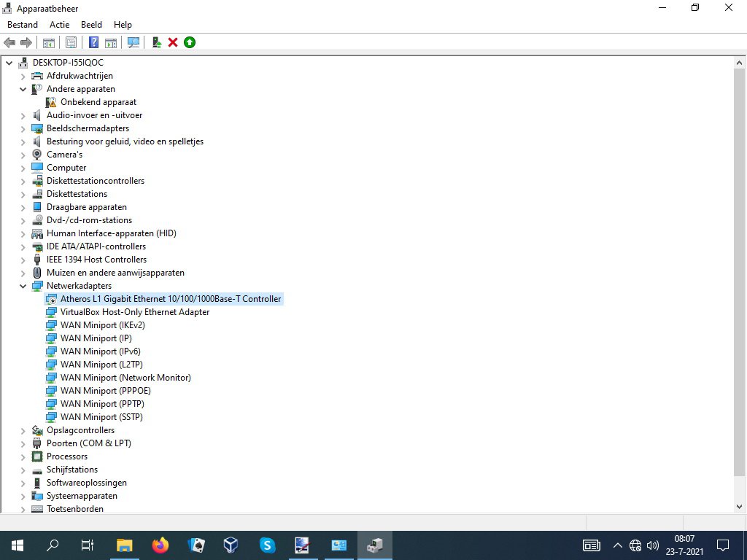Click the scrollbar up arrow
The height and width of the screenshot is (560, 747).
click(739, 63)
